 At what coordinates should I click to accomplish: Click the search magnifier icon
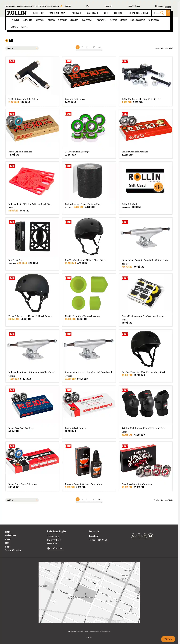pos(162,13)
